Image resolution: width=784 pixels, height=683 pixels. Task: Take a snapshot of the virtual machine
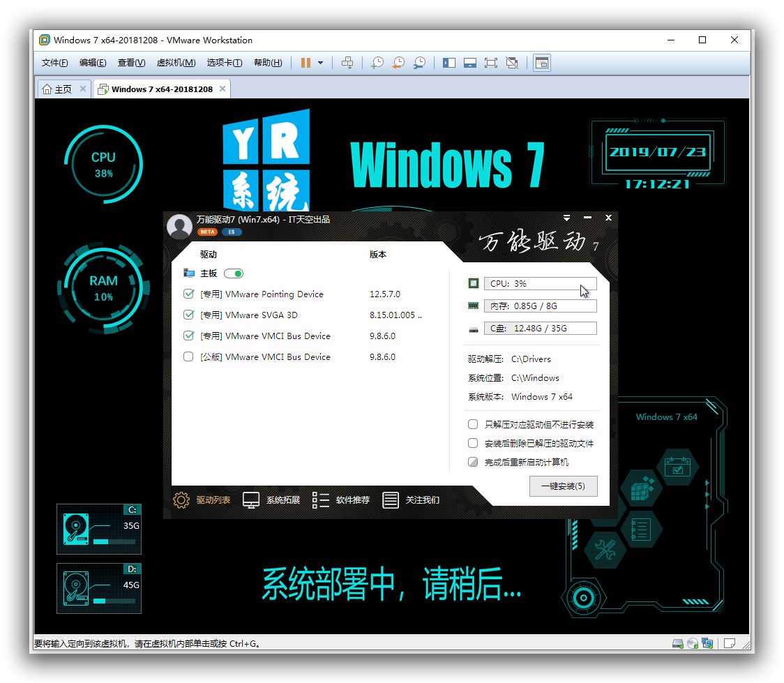pos(377,63)
